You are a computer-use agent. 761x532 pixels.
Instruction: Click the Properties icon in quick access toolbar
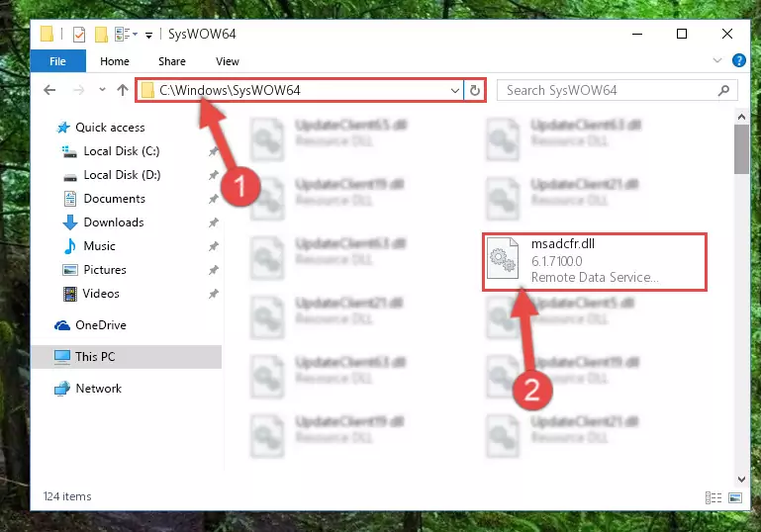click(78, 35)
